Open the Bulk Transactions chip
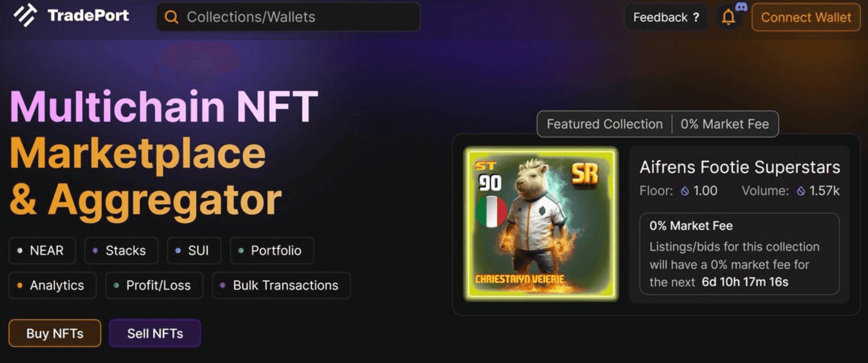 click(x=281, y=285)
